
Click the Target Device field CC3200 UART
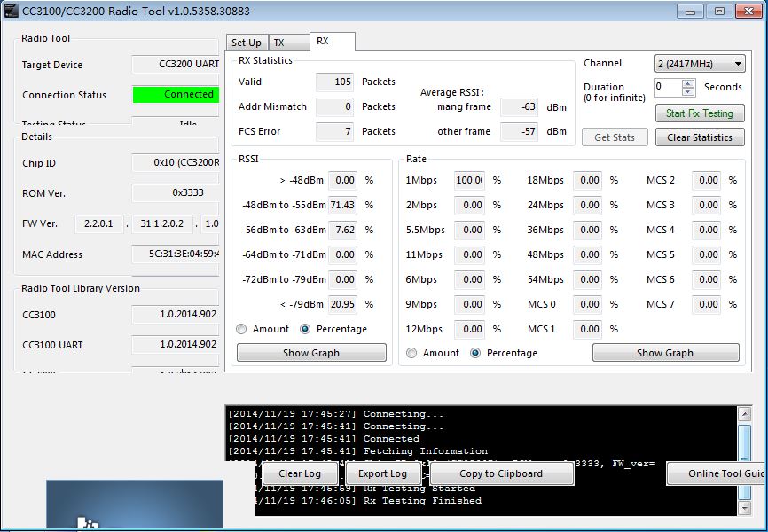(x=176, y=64)
